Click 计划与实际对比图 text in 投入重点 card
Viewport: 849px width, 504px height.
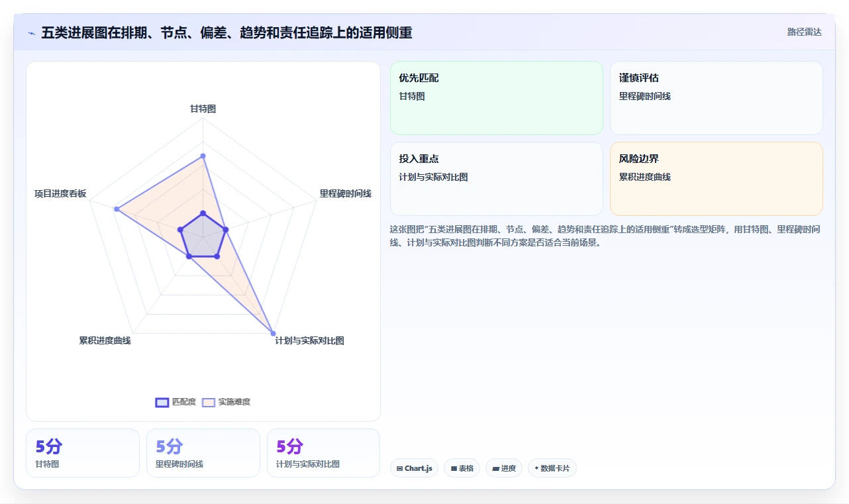coord(434,177)
